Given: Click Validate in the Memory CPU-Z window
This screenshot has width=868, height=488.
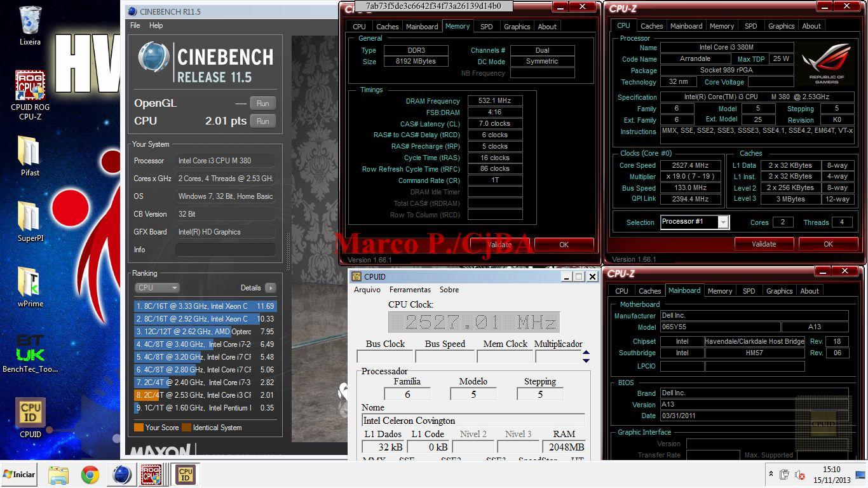Looking at the screenshot, I should pyautogui.click(x=499, y=245).
